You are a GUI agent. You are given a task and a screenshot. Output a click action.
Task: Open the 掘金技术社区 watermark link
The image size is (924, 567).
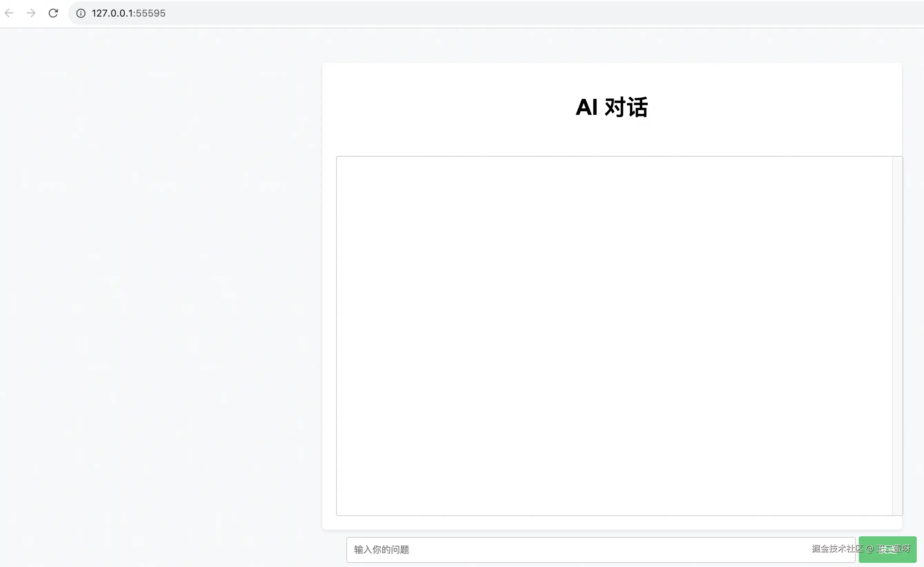pyautogui.click(x=837, y=549)
